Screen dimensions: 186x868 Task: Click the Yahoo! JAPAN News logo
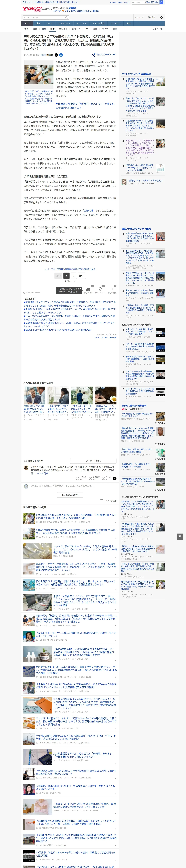pos(37,9)
